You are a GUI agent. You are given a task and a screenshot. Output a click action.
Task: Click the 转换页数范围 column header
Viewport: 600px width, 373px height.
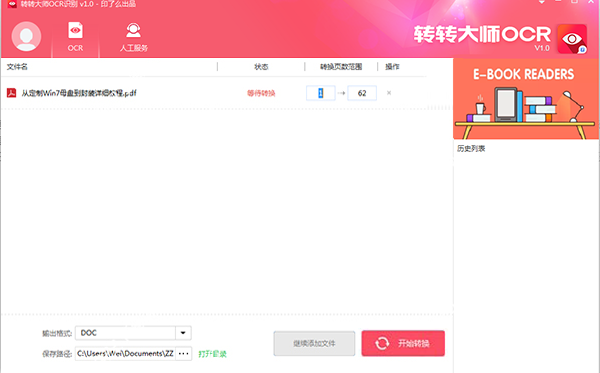(x=341, y=67)
